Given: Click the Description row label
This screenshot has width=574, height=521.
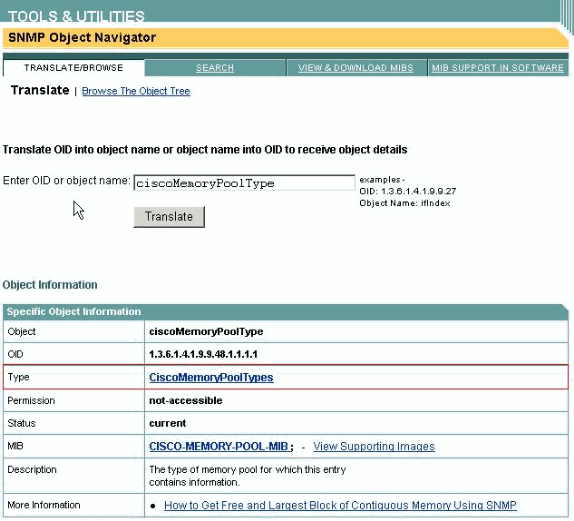Looking at the screenshot, I should coord(32,469).
